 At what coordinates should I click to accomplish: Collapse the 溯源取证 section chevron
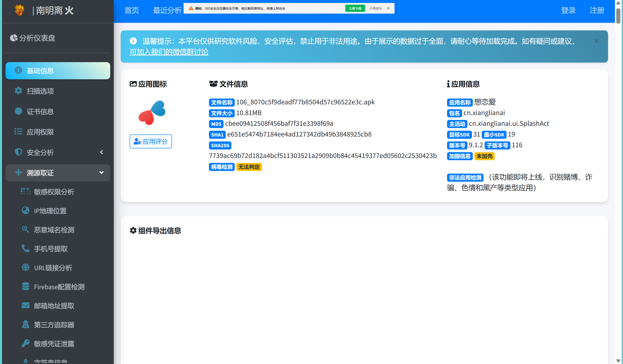coord(101,173)
